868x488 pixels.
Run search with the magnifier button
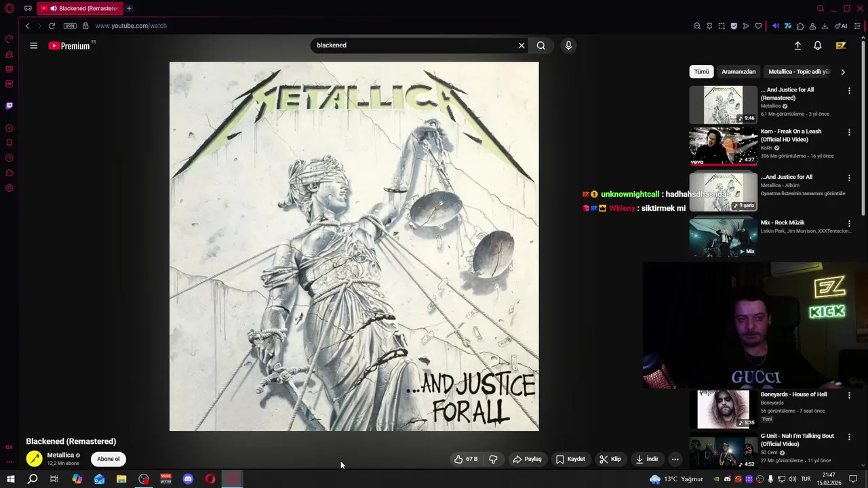coord(541,45)
